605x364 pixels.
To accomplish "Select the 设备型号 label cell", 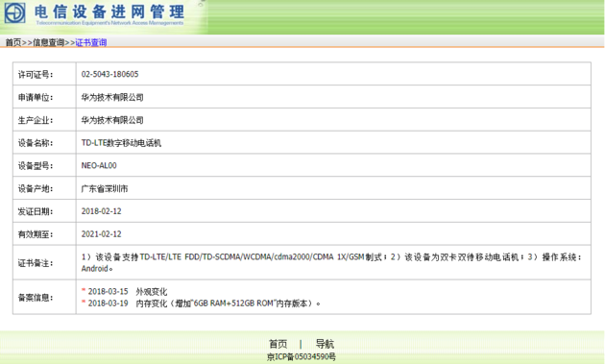I will tap(44, 165).
